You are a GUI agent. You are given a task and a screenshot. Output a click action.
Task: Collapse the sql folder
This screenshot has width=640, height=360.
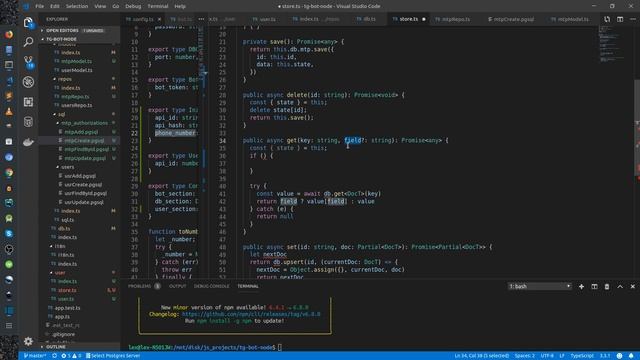point(61,114)
